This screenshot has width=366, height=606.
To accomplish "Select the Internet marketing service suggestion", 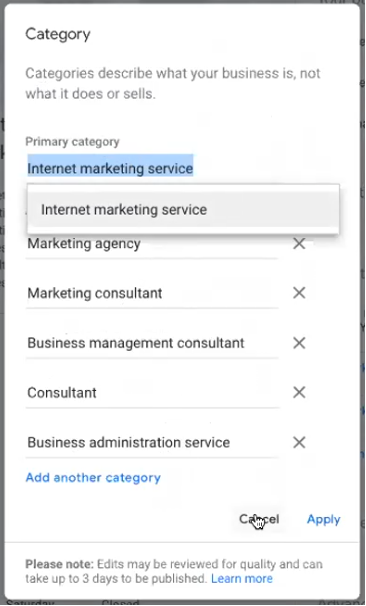I will click(x=183, y=210).
